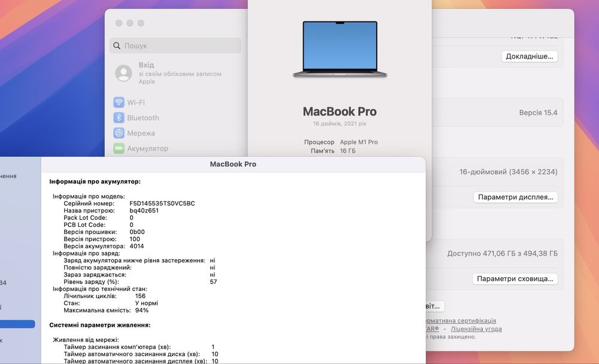Viewport: 599px width, 364px height.
Task: Click the Акумулятор battery icon in sidebar
Action: [x=119, y=148]
